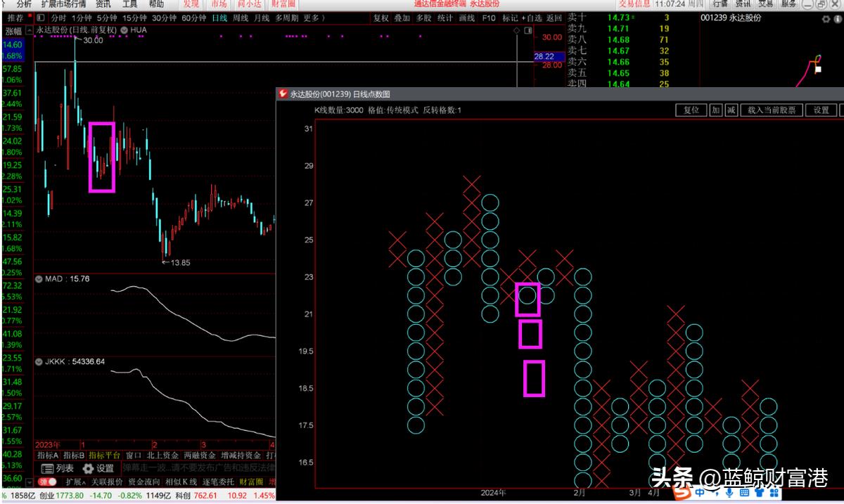Collapse the JKKK indicator panel
This screenshot has height=504, width=844.
[x=39, y=361]
